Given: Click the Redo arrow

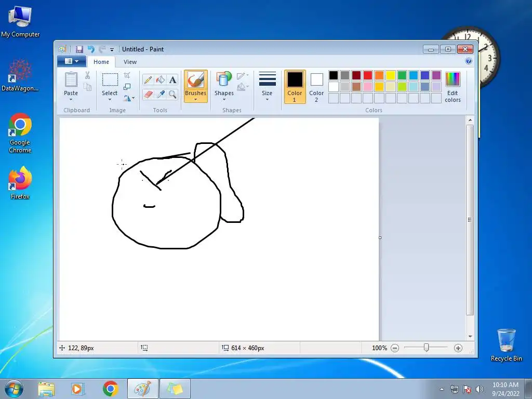Looking at the screenshot, I should pos(102,49).
